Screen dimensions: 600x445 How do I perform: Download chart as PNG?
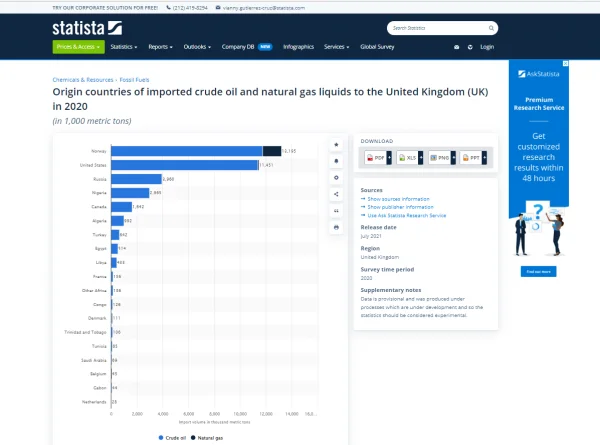pyautogui.click(x=440, y=158)
